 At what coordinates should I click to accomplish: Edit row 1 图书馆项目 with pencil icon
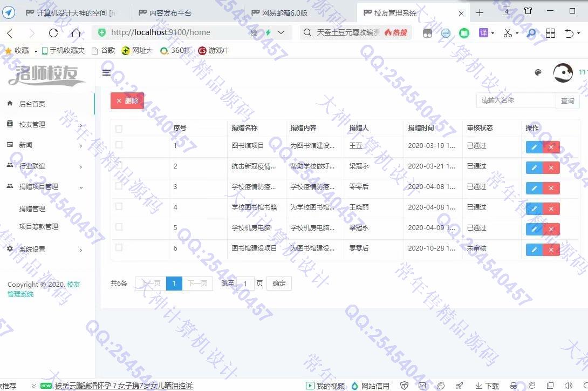(x=535, y=147)
